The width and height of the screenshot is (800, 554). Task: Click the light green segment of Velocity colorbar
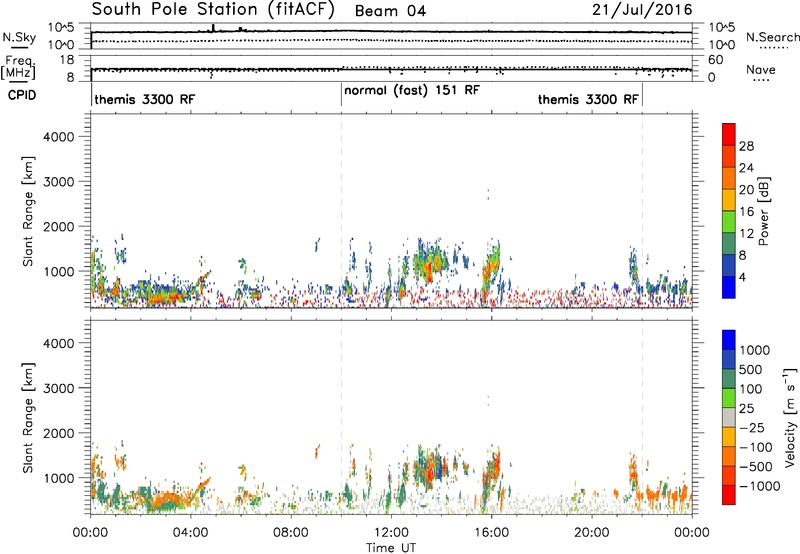tap(729, 398)
